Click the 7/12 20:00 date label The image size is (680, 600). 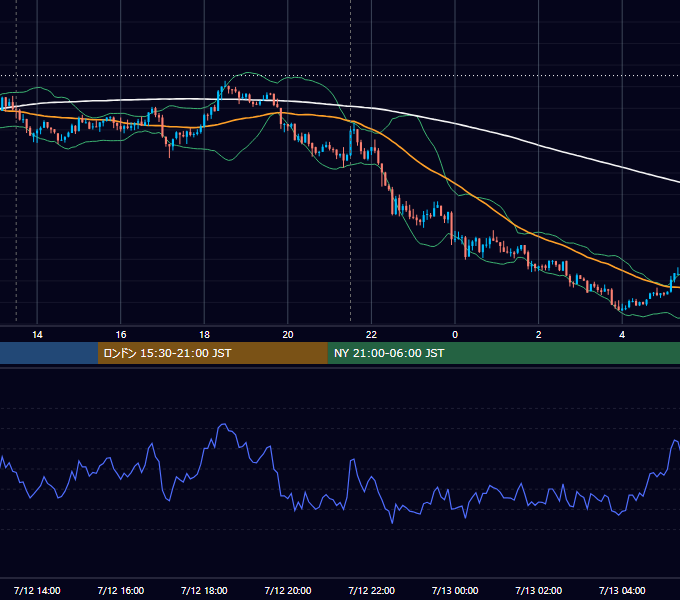coord(288,590)
